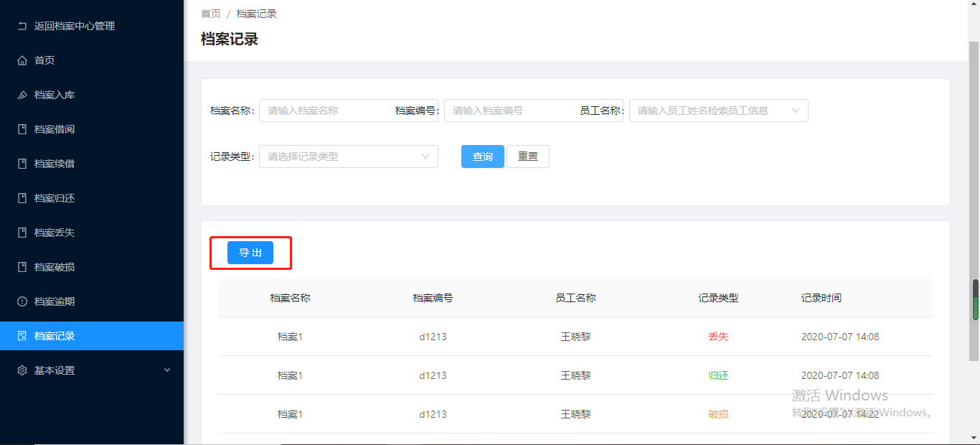Focus the 档案编号 input field
This screenshot has height=445, width=980.
click(534, 111)
